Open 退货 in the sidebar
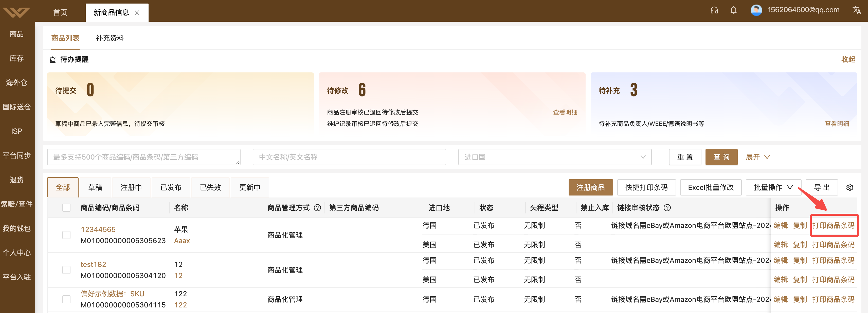Screen dimensions: 868x313 (17, 180)
